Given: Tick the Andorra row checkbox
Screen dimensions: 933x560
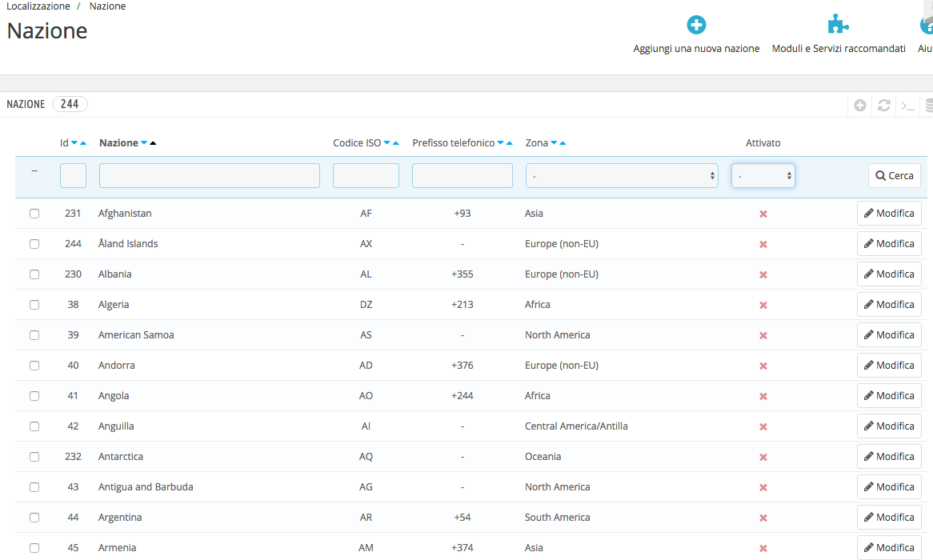Looking at the screenshot, I should pos(34,366).
